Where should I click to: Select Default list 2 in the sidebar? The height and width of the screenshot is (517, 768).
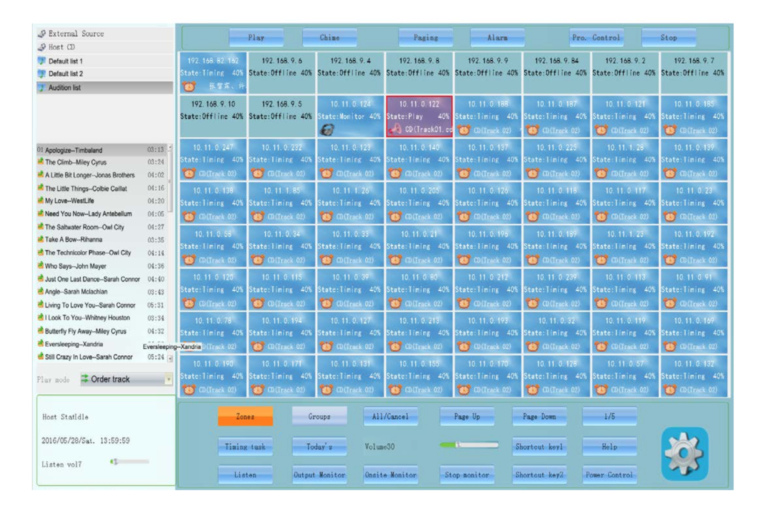[66, 73]
